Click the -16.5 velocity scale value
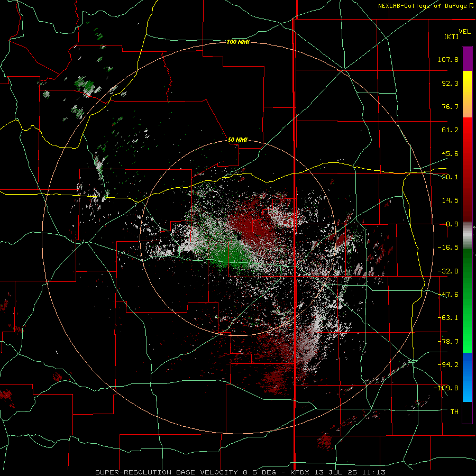 448,248
